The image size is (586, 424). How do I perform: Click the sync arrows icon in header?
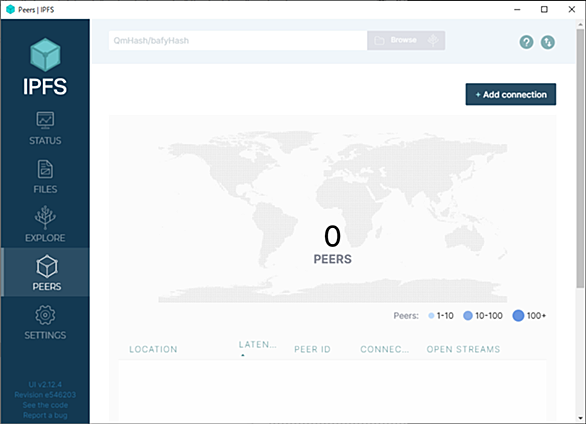pyautogui.click(x=548, y=42)
